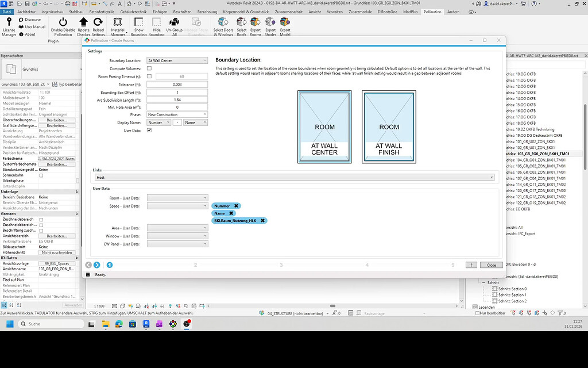
Task: Open the Discourse link
Action: (x=30, y=20)
